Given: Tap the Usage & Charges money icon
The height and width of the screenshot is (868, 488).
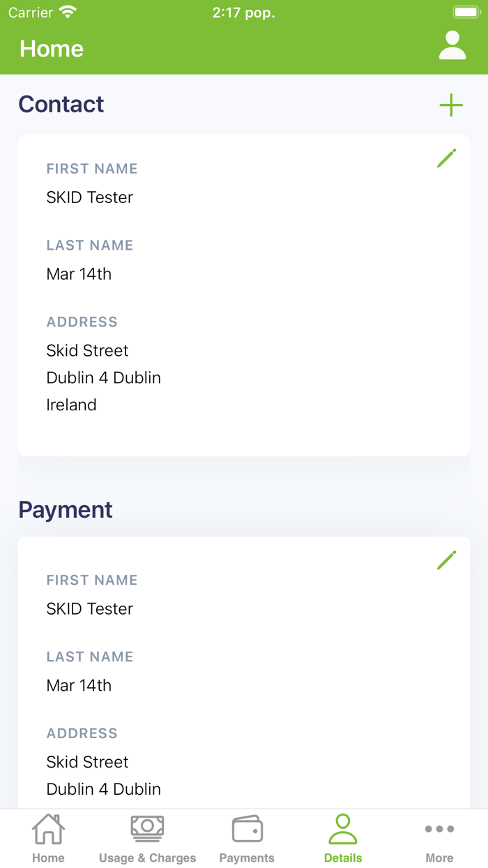Looking at the screenshot, I should [147, 828].
